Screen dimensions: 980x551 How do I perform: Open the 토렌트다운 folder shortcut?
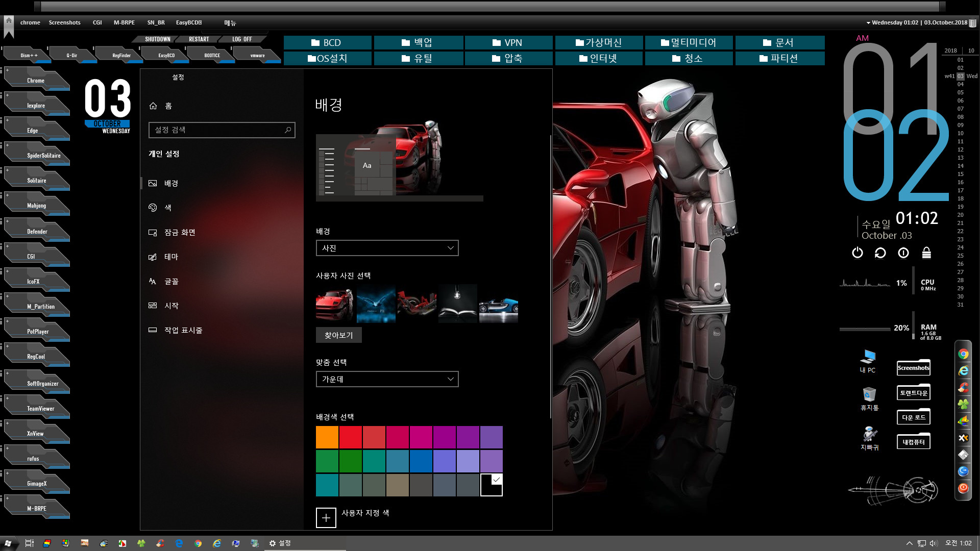[x=914, y=393]
